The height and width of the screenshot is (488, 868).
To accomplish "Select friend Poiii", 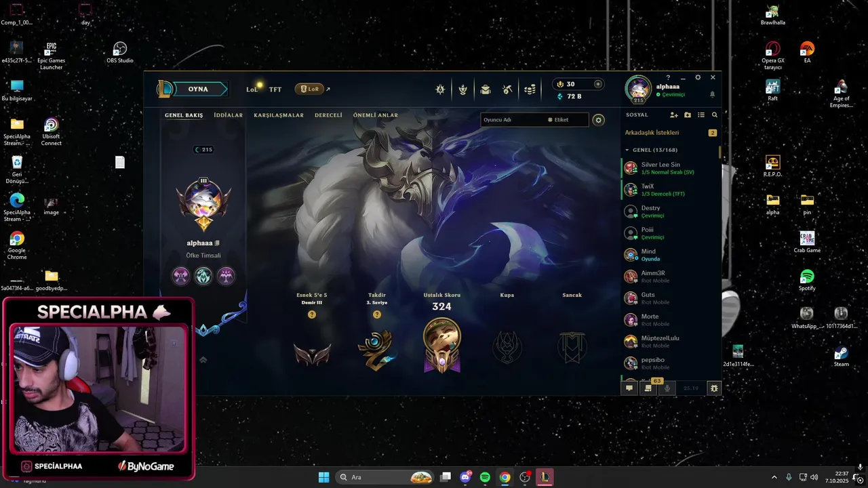I will pos(671,233).
